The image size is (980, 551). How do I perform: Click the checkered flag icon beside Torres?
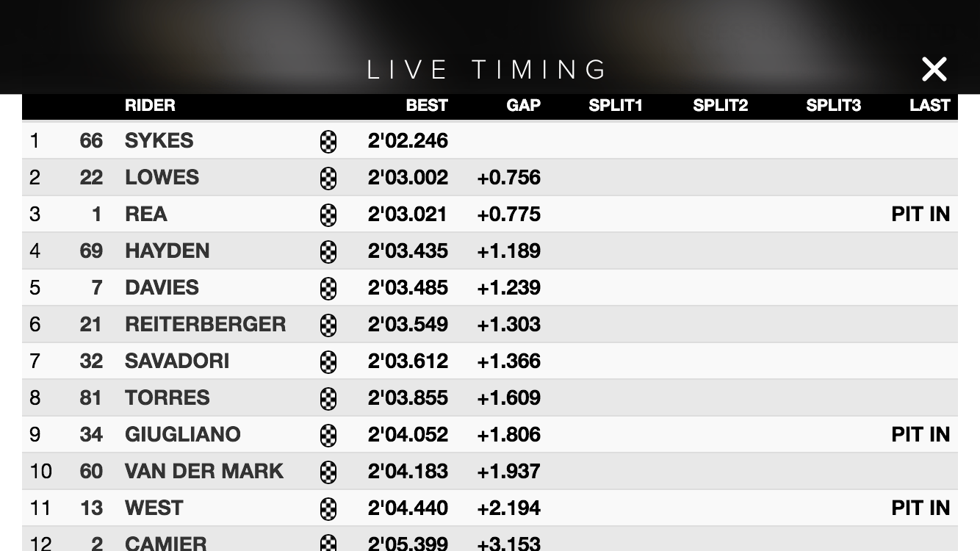coord(328,398)
